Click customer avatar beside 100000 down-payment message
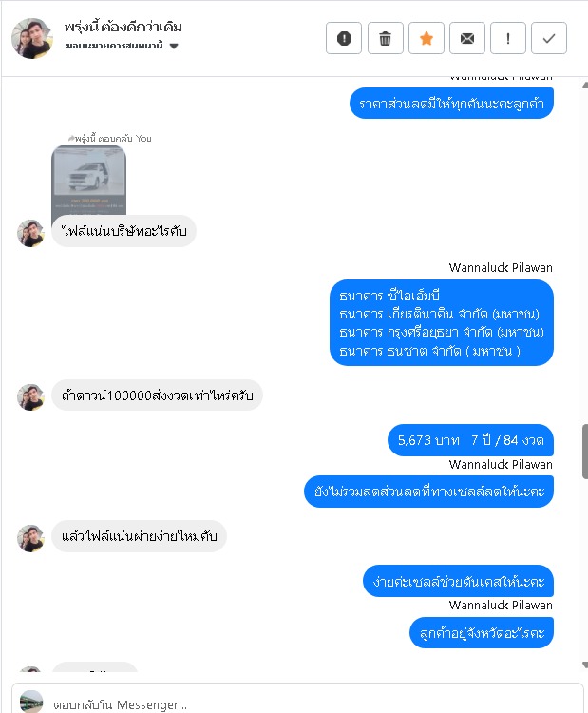Viewport: 588px width, 713px height. click(31, 396)
